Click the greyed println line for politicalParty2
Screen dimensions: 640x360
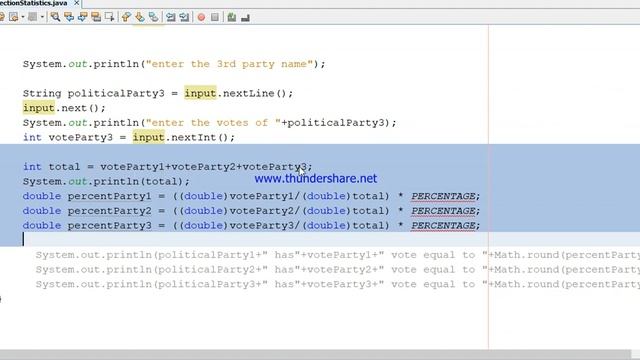click(338, 270)
